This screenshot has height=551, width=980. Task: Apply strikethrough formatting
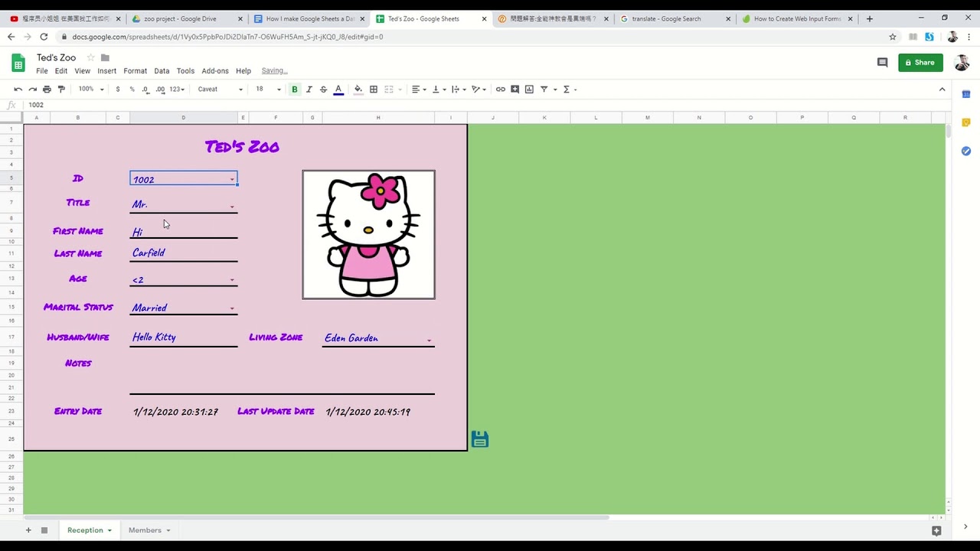(323, 90)
